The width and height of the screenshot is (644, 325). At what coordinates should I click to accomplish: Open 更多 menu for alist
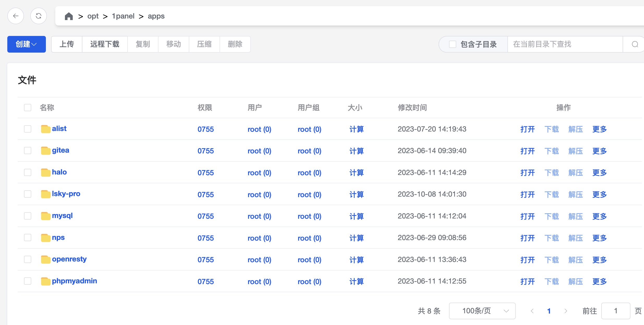[x=600, y=129]
